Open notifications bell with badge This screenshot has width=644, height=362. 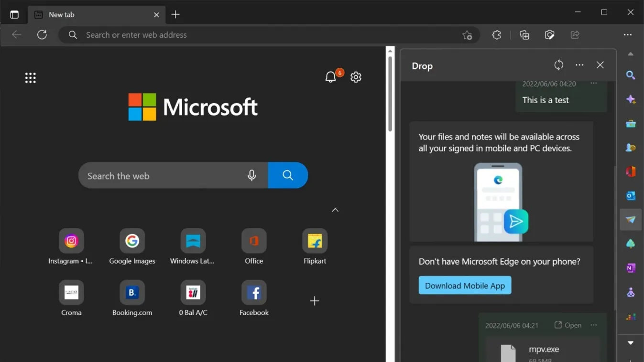pyautogui.click(x=331, y=77)
